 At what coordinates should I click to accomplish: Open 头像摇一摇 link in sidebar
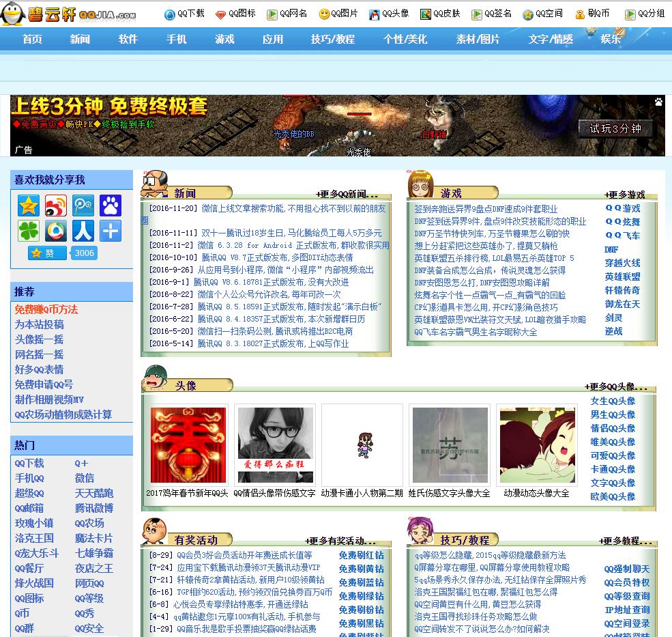pyautogui.click(x=39, y=339)
